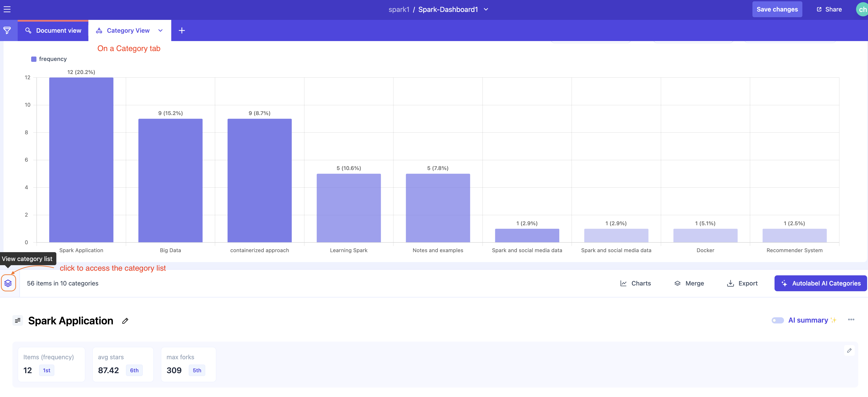Screen dimensions: 868x397
Task: Click the View category list icon
Action: (8, 283)
